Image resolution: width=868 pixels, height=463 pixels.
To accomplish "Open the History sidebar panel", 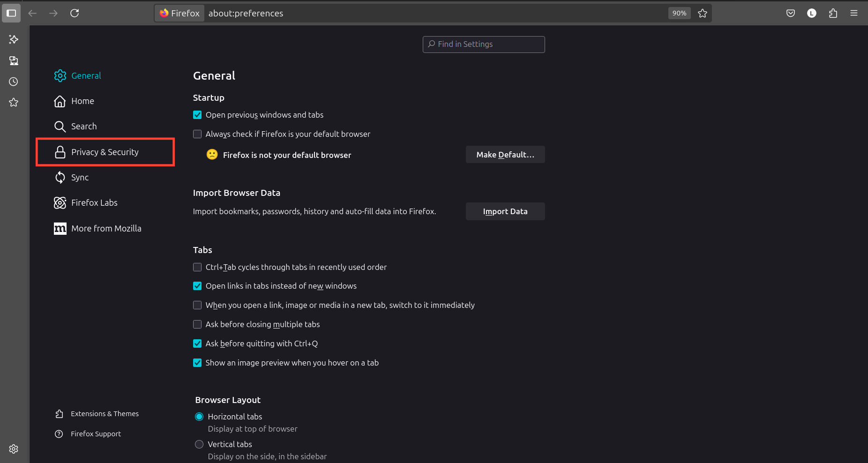I will [x=14, y=82].
